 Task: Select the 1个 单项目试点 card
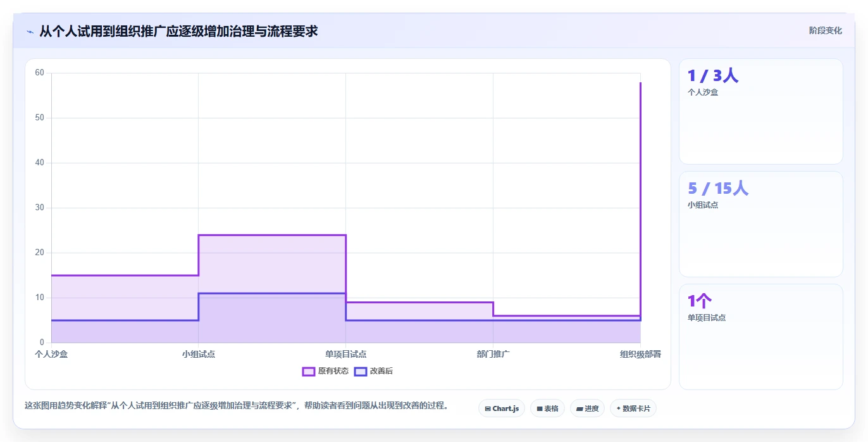[x=760, y=337]
